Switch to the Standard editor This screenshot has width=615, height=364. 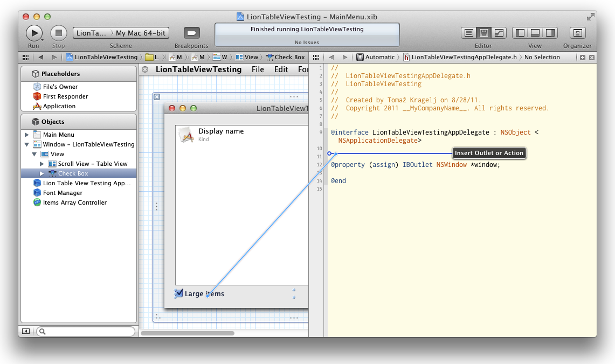pyautogui.click(x=469, y=33)
